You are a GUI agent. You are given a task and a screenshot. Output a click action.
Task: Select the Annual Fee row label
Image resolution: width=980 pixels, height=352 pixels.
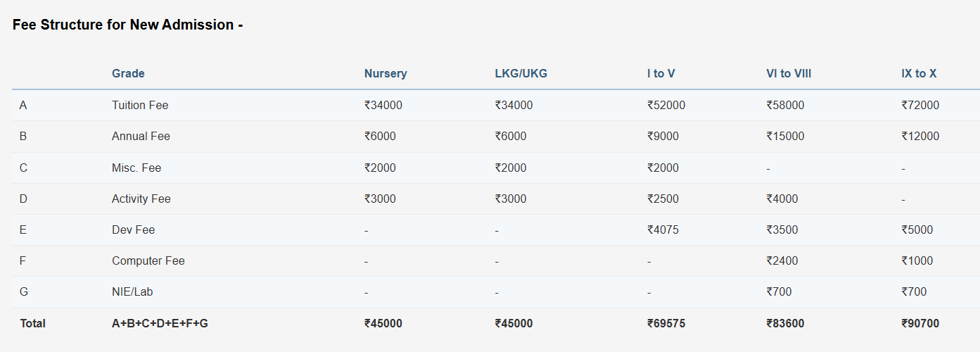click(141, 136)
